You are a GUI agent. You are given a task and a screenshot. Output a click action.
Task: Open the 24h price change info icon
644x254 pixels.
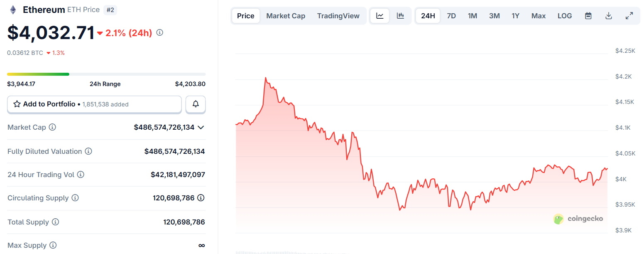(159, 32)
